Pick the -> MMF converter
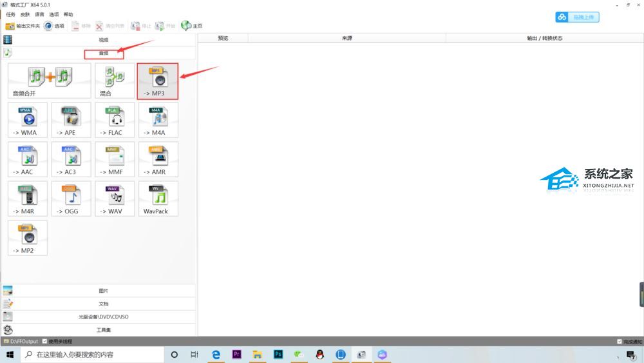Viewport: 644px width, 363px height. coord(115,159)
